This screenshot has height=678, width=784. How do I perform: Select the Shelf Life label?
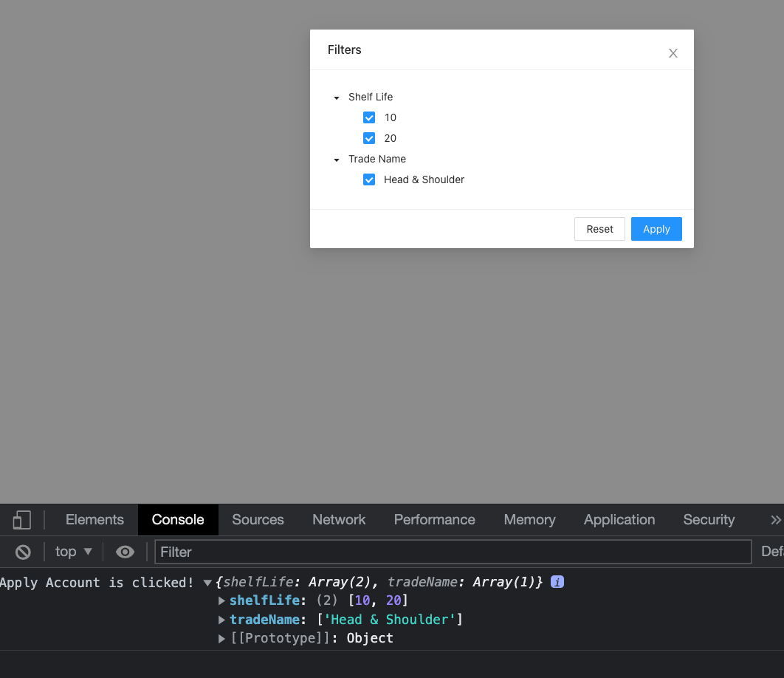click(x=371, y=97)
